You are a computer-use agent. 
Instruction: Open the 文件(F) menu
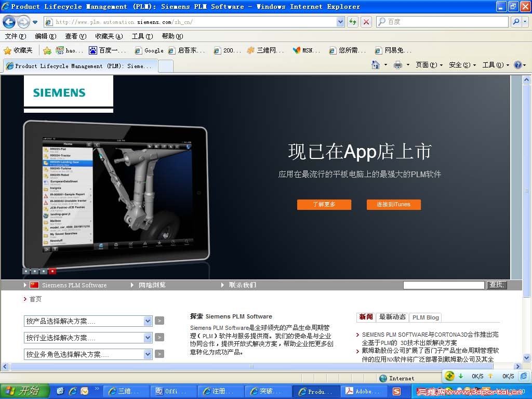[15, 36]
